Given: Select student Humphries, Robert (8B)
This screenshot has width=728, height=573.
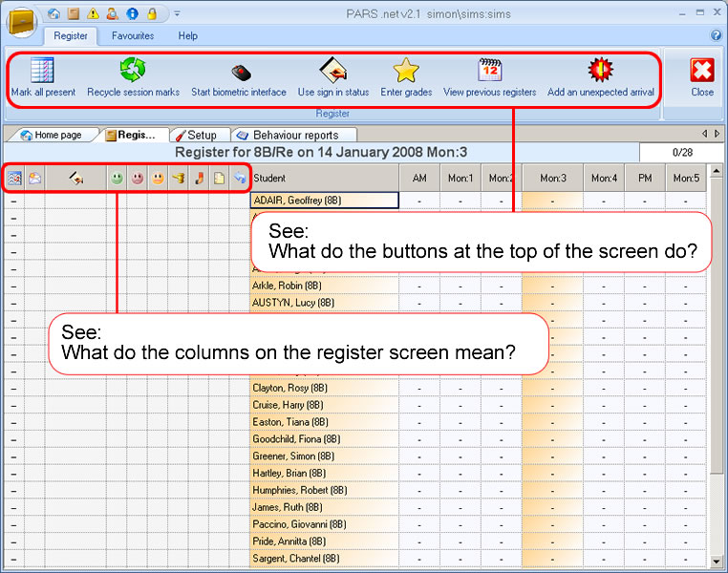Looking at the screenshot, I should pos(325,491).
